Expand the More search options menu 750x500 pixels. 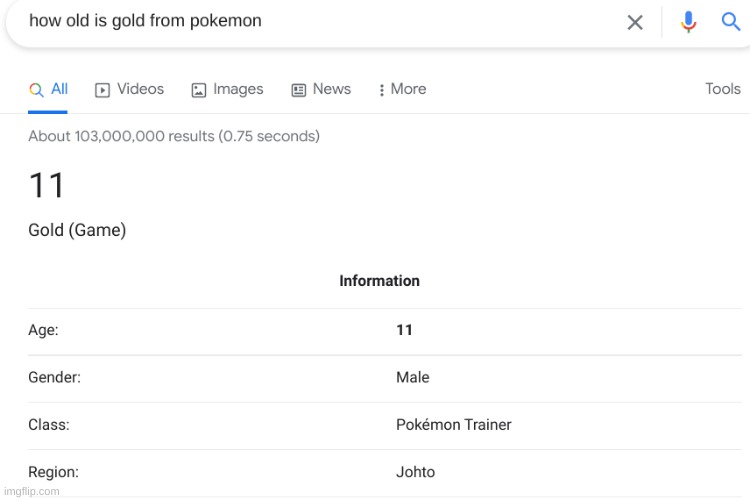pos(402,89)
